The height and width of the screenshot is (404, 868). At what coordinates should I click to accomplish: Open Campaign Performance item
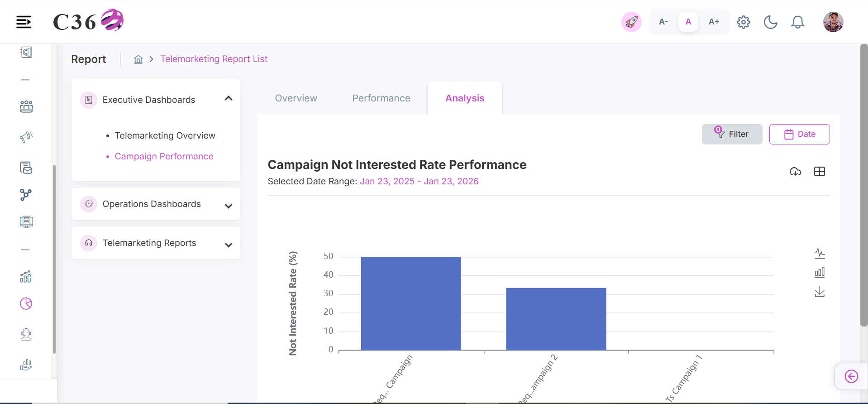(164, 156)
